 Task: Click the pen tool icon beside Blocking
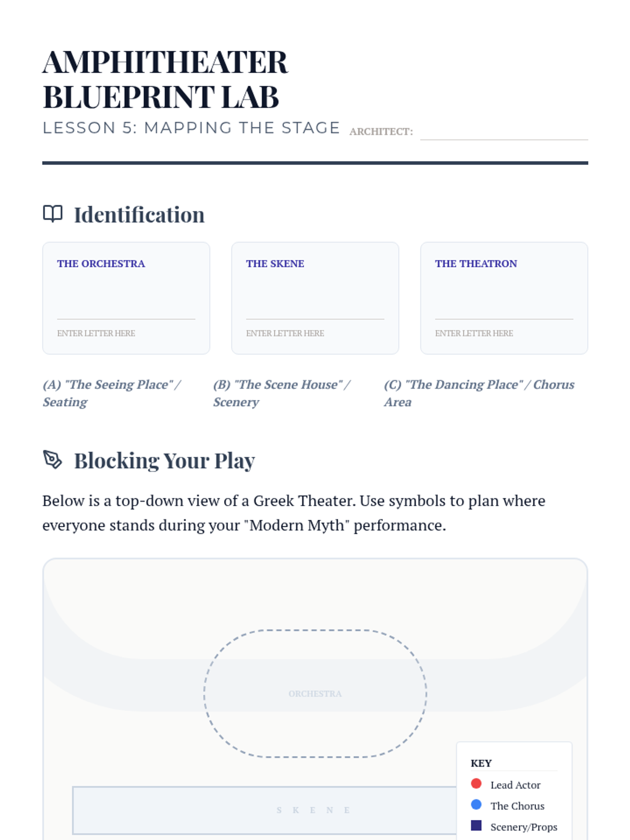(x=52, y=459)
